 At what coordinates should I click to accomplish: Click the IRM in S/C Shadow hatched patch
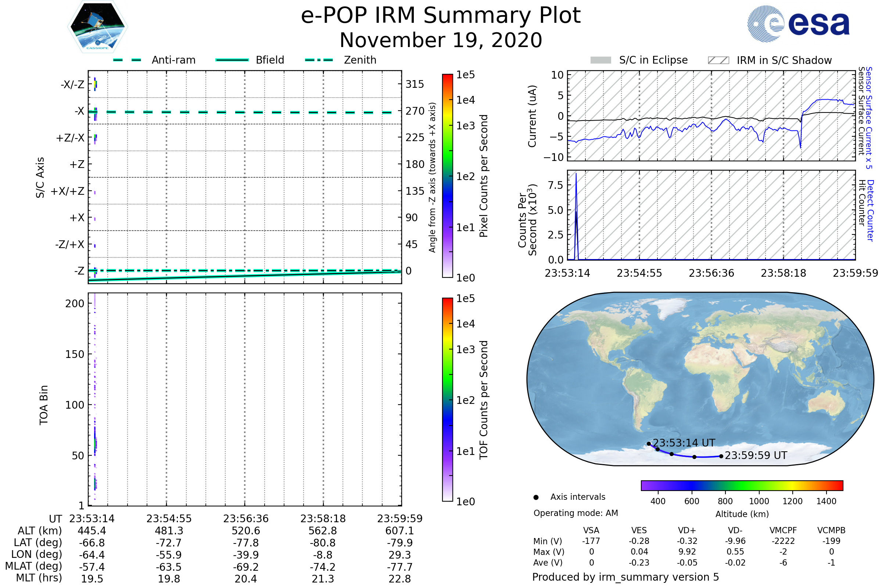coord(718,60)
